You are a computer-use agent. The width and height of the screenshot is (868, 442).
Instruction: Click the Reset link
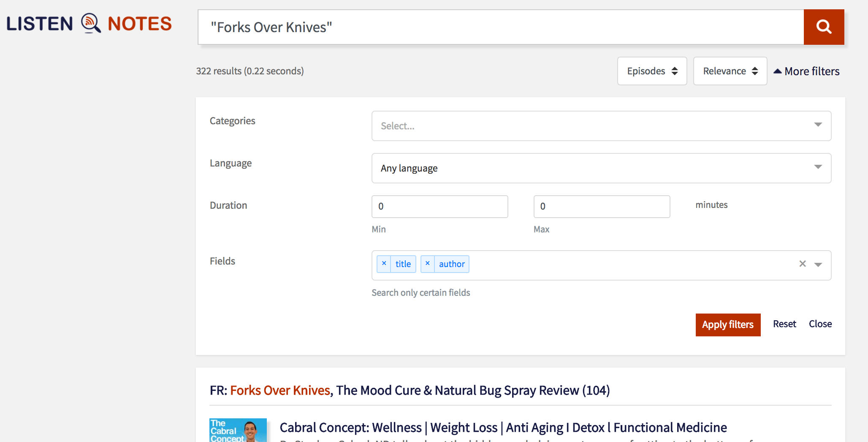(784, 324)
